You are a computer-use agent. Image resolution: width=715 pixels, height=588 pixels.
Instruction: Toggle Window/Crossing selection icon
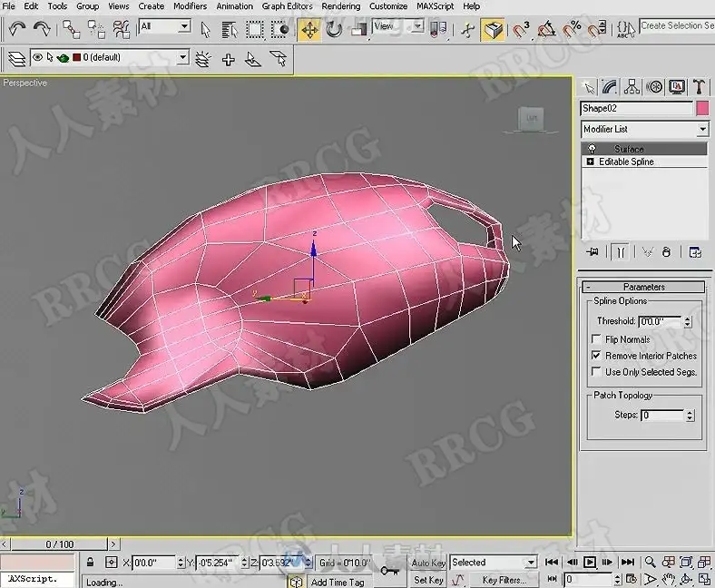point(279,30)
